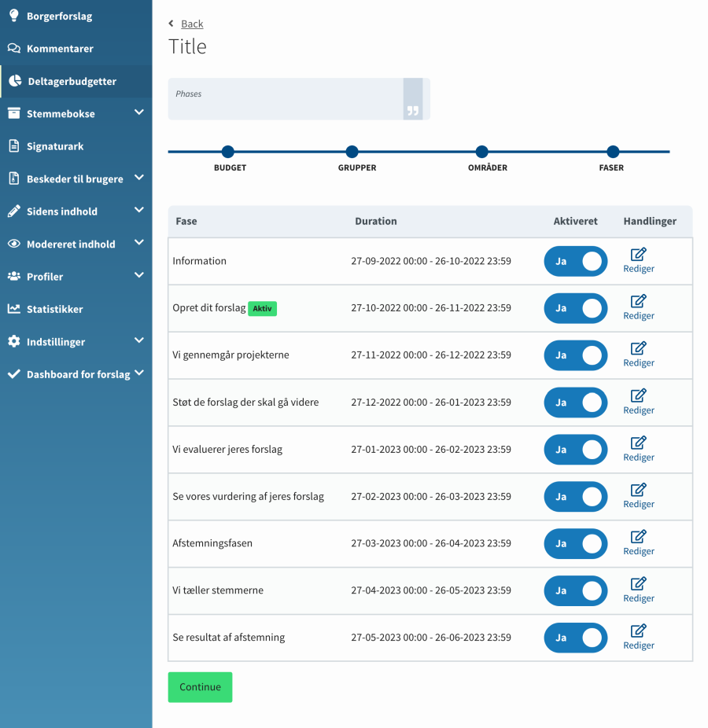Turn off the Opret dit forslag toggle
708x728 pixels.
575,308
